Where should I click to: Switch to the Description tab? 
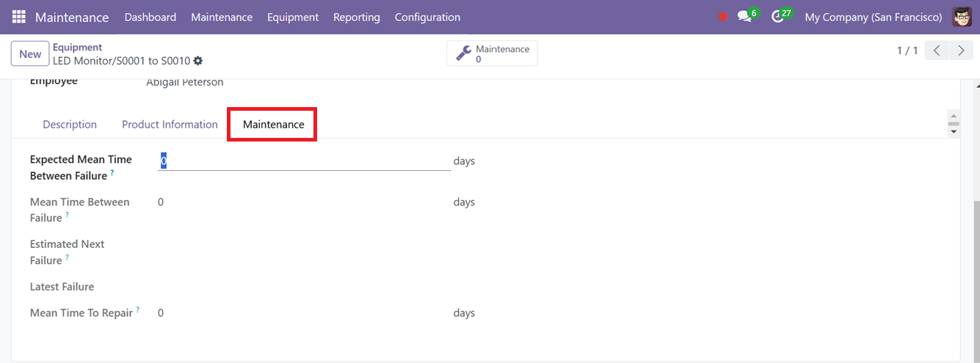70,125
